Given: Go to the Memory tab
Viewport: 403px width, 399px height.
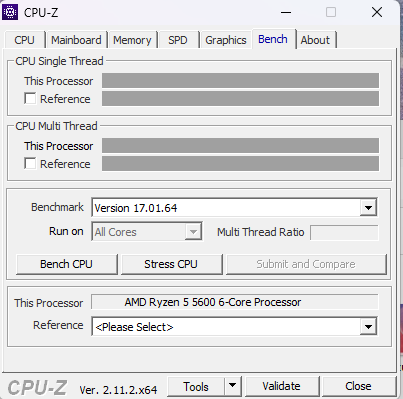Looking at the screenshot, I should (x=132, y=40).
